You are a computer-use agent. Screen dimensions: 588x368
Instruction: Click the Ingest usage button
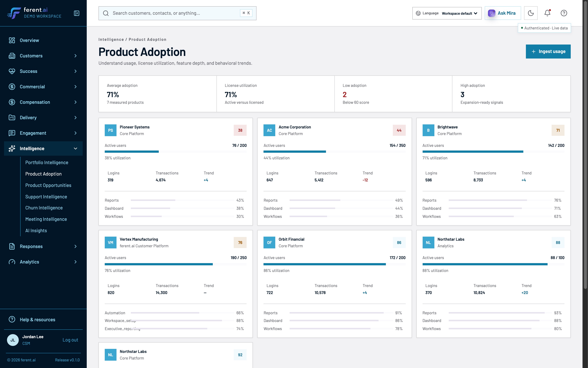point(548,51)
